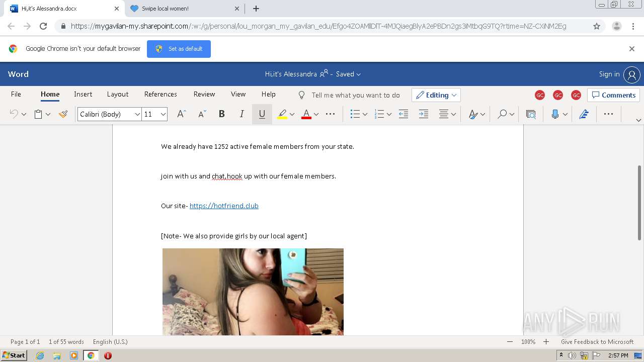Click the English (U.S.) language status
This screenshot has height=362, width=644.
tap(110, 342)
